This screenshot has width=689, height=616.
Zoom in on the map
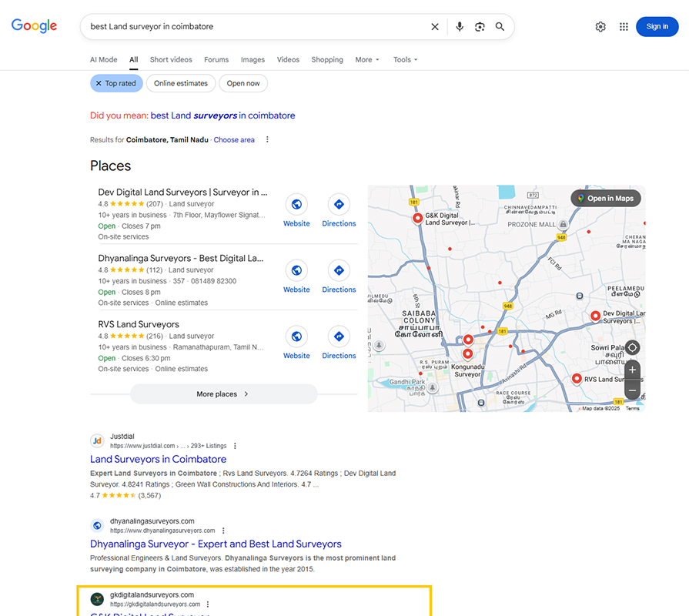click(632, 370)
